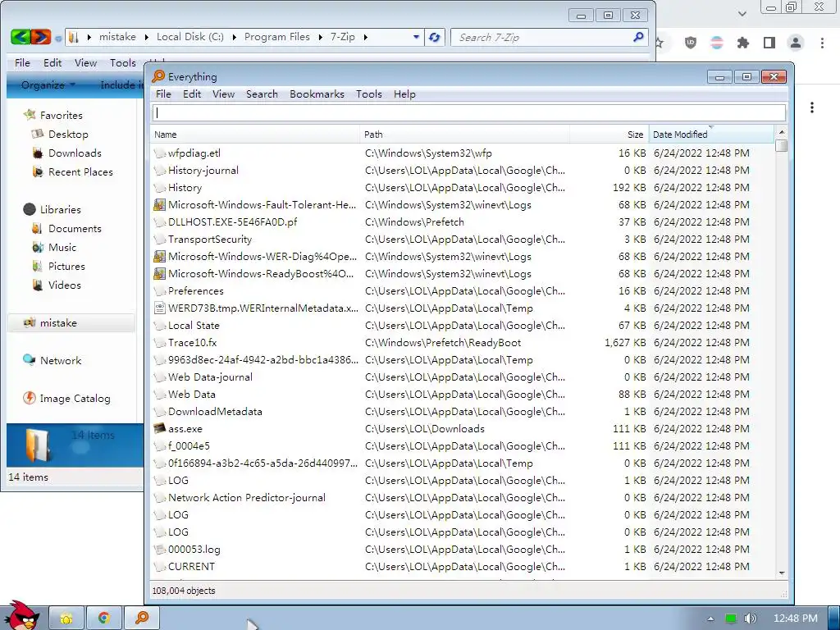This screenshot has height=630, width=840.
Task: Click the refresh button in Explorer address bar
Action: pos(435,37)
